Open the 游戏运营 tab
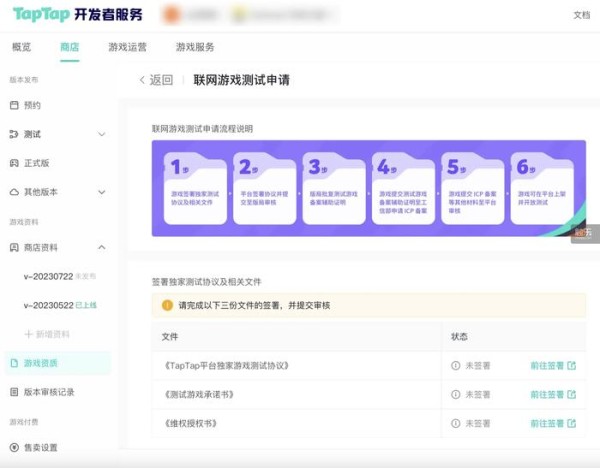Image resolution: width=600 pixels, height=468 pixels. 127,47
